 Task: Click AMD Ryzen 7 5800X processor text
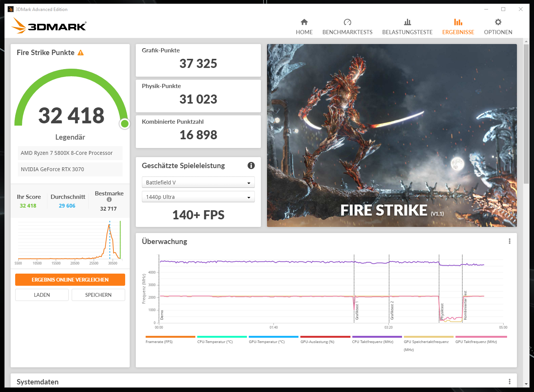pyautogui.click(x=67, y=153)
